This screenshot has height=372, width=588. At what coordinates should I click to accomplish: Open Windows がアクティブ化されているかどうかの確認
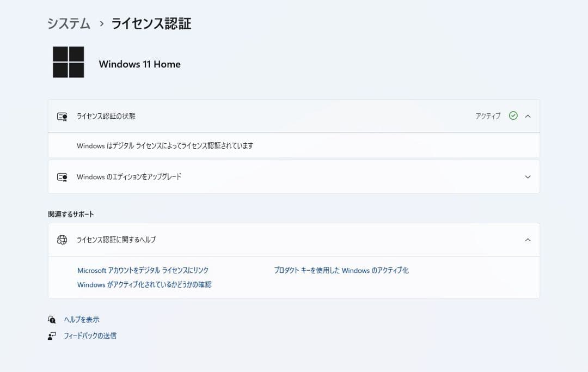coord(145,284)
